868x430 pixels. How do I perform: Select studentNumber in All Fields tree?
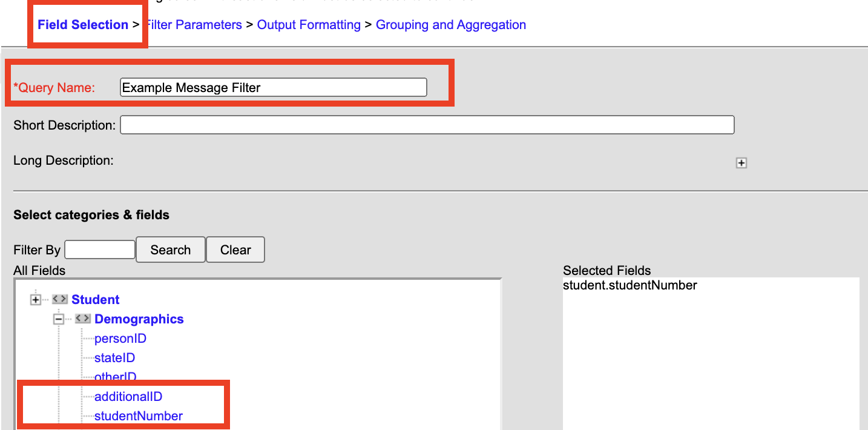click(x=139, y=416)
